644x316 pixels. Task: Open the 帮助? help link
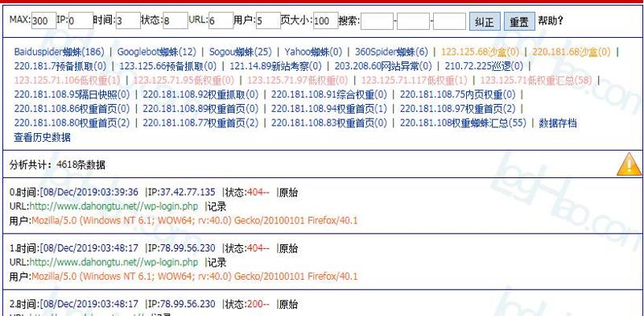551,21
